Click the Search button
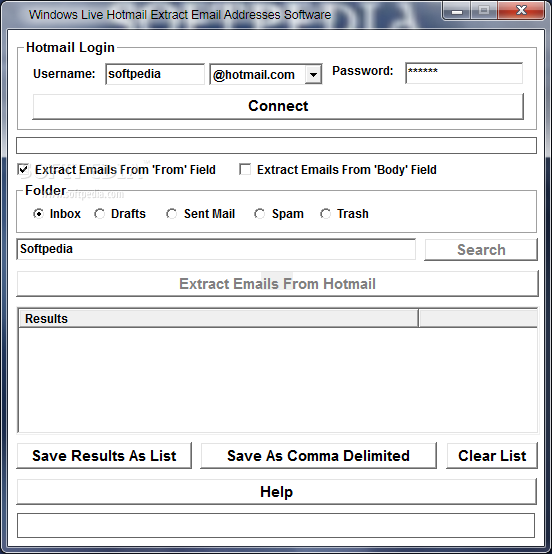The image size is (552, 554). click(x=481, y=250)
